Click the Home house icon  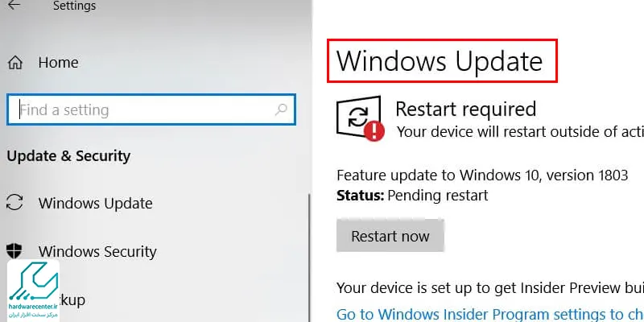(x=15, y=63)
